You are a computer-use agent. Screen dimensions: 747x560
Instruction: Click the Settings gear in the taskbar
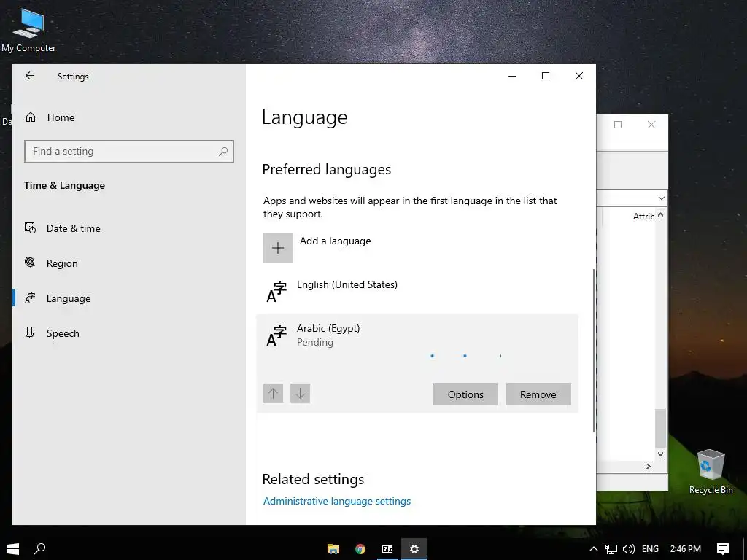pyautogui.click(x=414, y=549)
